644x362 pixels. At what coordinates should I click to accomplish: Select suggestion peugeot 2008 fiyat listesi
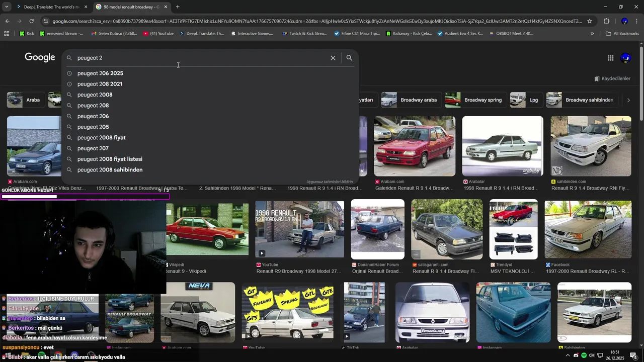210,159
